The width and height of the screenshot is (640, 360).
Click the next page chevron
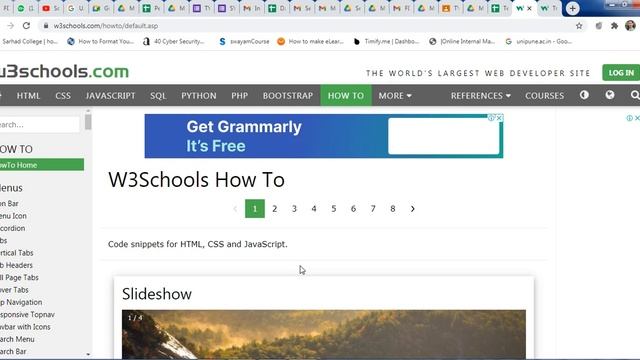pos(412,209)
